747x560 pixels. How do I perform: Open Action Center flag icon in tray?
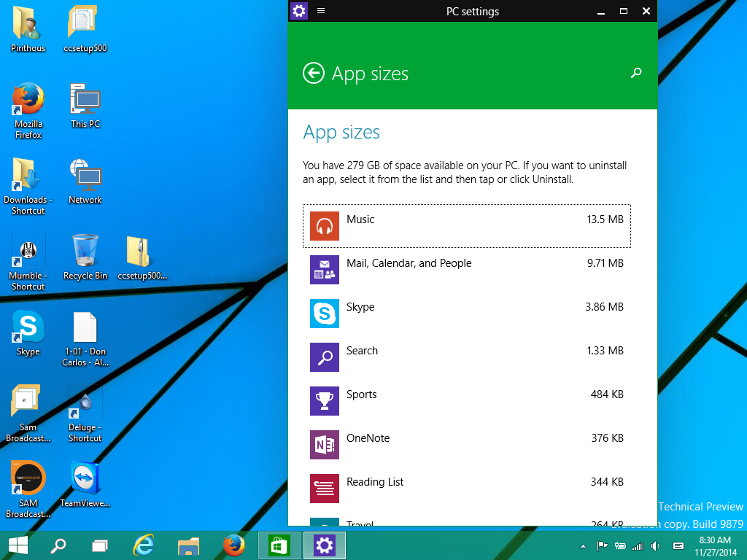point(602,545)
